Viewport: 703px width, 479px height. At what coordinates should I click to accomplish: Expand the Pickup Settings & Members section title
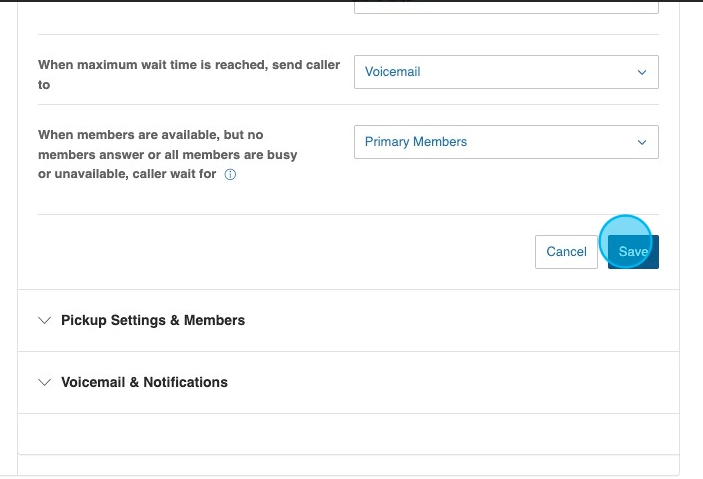click(152, 321)
